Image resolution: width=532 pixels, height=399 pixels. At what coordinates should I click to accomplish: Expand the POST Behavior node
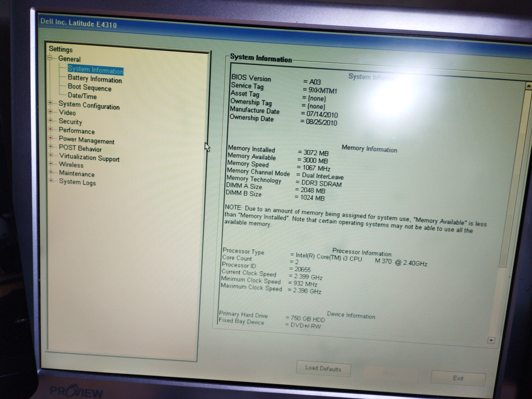point(50,146)
